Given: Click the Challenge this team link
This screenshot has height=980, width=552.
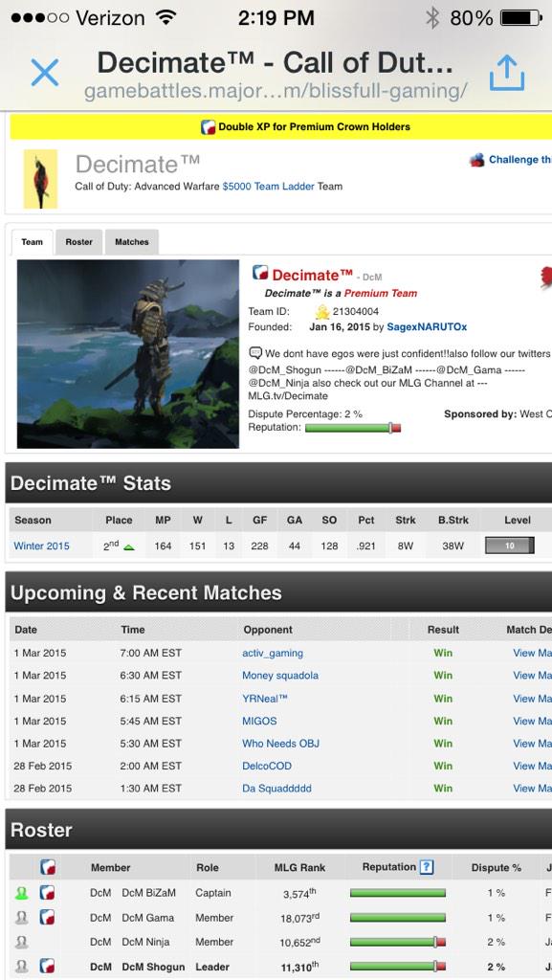Looking at the screenshot, I should pos(520,160).
